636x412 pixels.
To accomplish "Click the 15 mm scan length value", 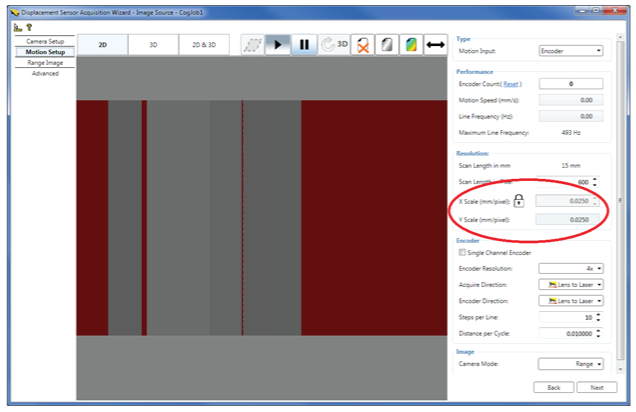I will pos(571,165).
